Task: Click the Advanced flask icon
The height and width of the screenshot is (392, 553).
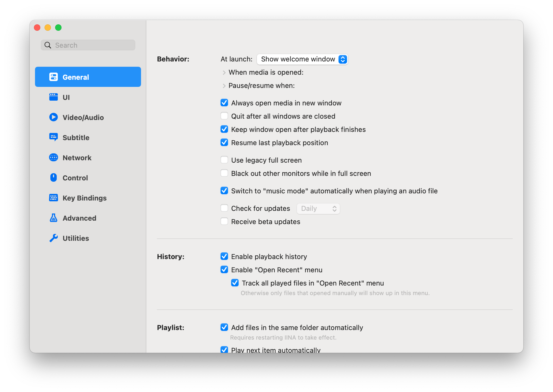Action: pos(54,218)
